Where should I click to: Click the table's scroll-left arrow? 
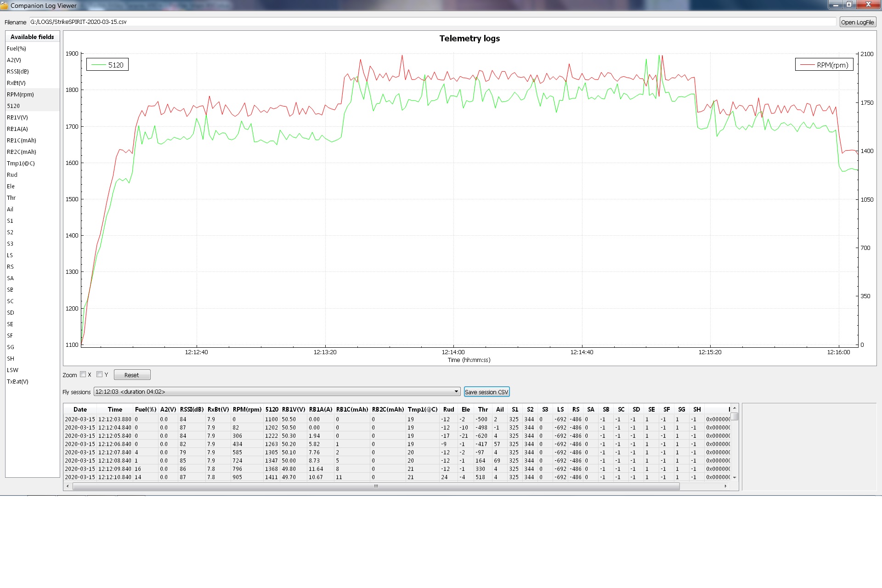pyautogui.click(x=68, y=486)
